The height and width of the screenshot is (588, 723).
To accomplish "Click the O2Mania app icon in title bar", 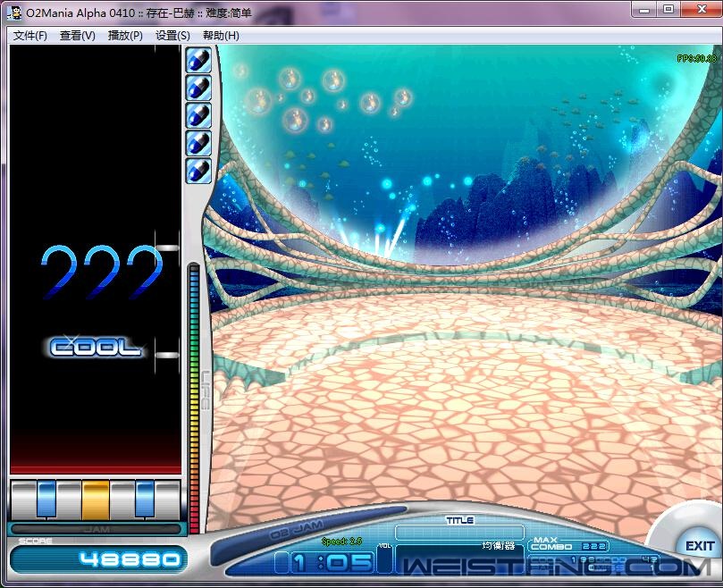I will (x=14, y=13).
